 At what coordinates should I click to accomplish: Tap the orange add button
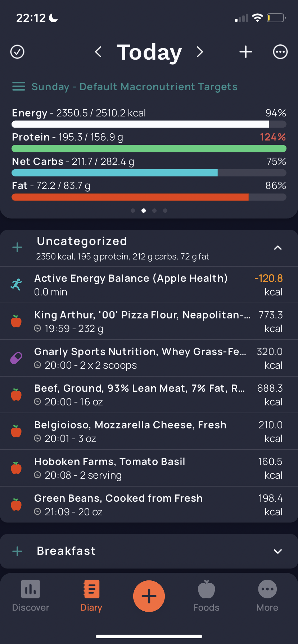pyautogui.click(x=149, y=596)
